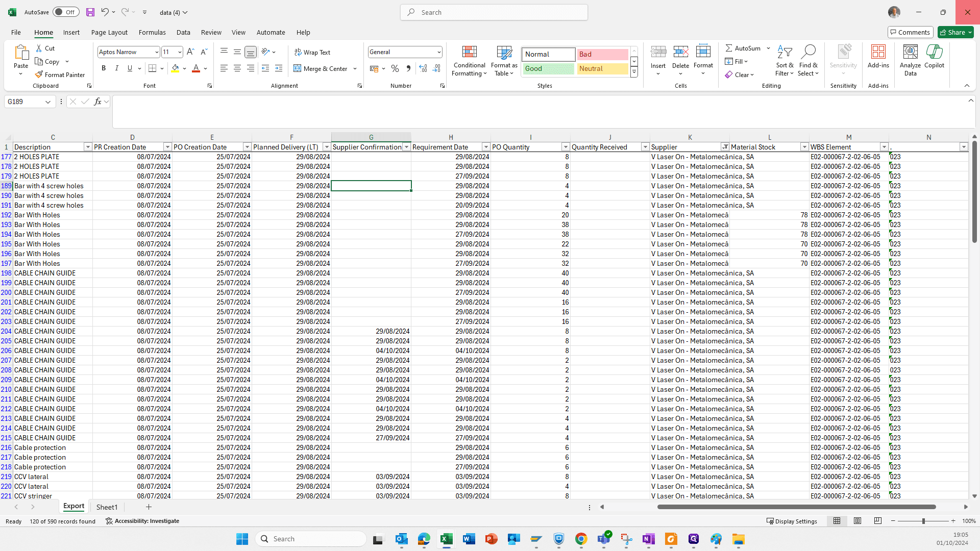
Task: Open Conditional Formatting menu
Action: click(470, 61)
